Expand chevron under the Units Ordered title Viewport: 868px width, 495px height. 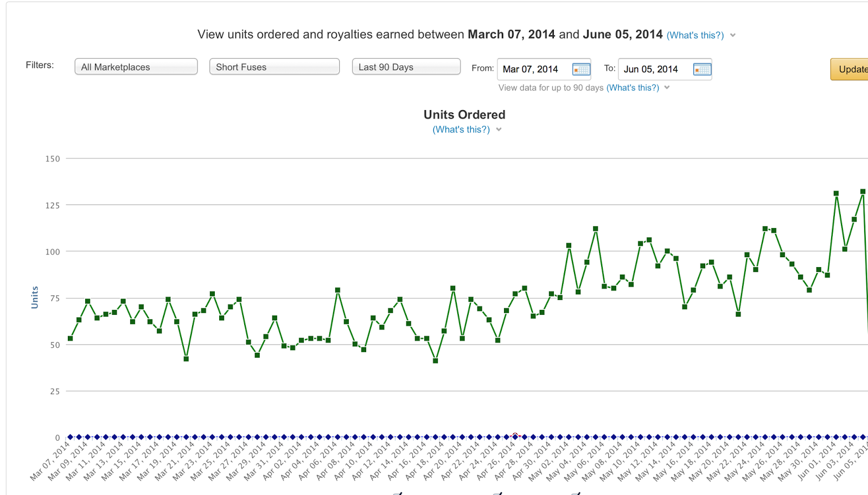(x=499, y=130)
